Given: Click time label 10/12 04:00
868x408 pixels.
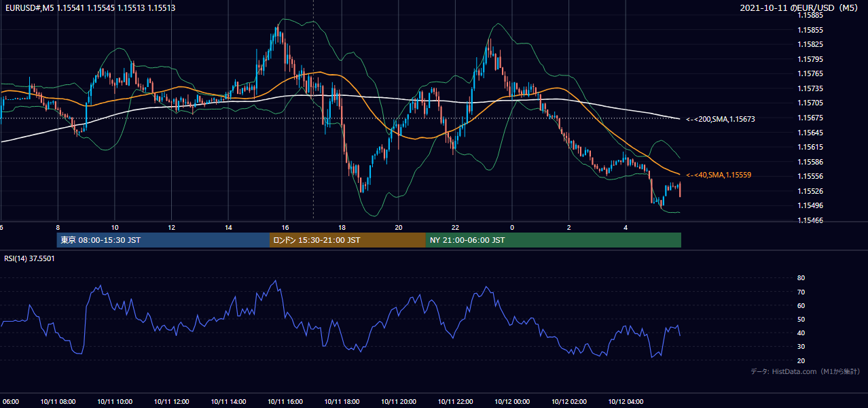Looking at the screenshot, I should point(626,401).
